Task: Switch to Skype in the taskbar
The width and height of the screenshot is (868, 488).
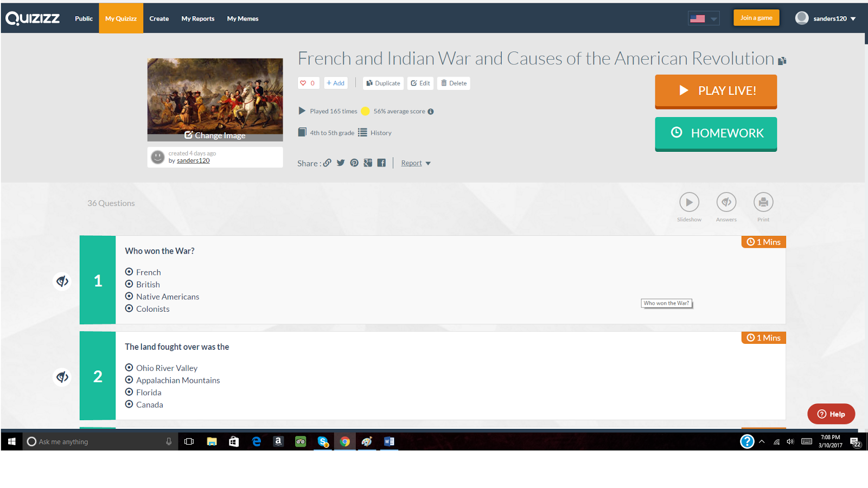Action: 323,441
